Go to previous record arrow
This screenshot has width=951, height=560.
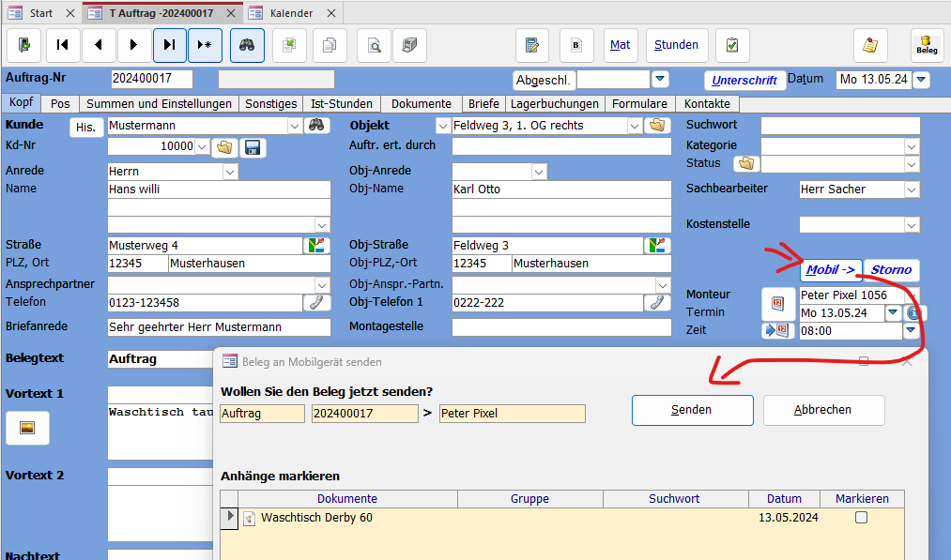click(x=99, y=45)
